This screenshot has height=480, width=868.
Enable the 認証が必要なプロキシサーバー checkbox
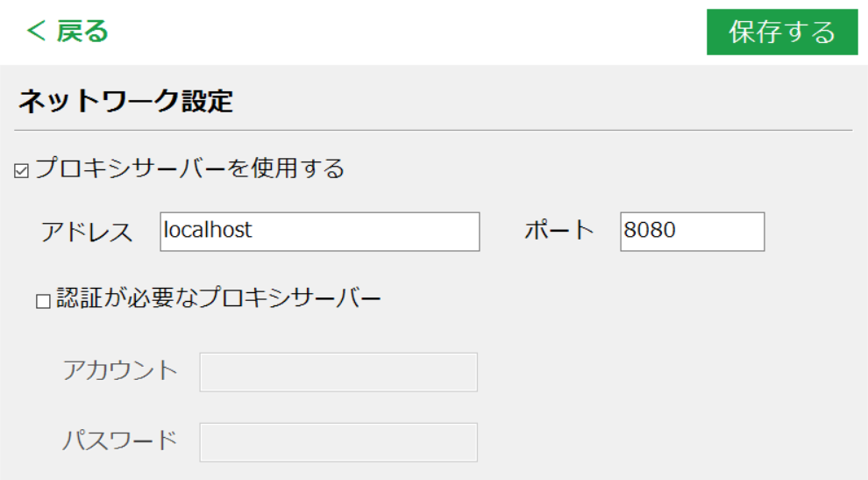tap(43, 301)
